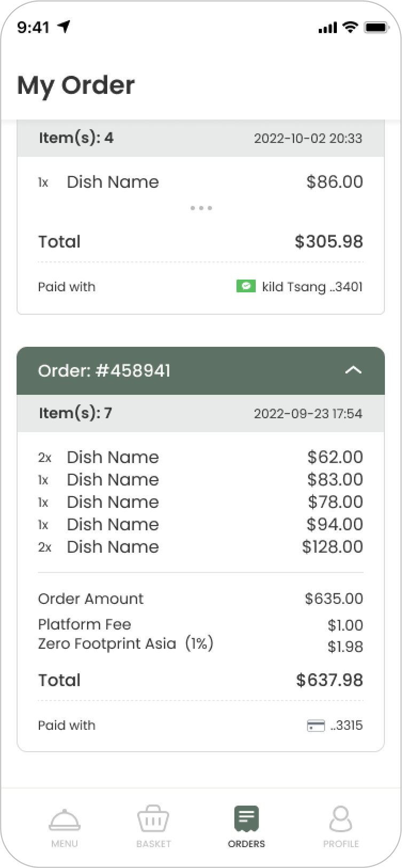Image resolution: width=402 pixels, height=868 pixels.
Task: Switch to the PROFILE tab label
Action: pos(341,844)
